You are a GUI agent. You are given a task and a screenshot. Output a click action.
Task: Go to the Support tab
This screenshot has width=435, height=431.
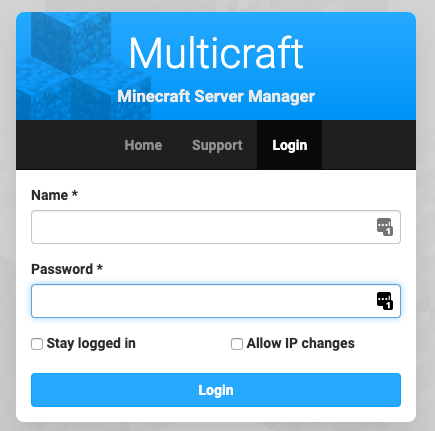point(217,145)
